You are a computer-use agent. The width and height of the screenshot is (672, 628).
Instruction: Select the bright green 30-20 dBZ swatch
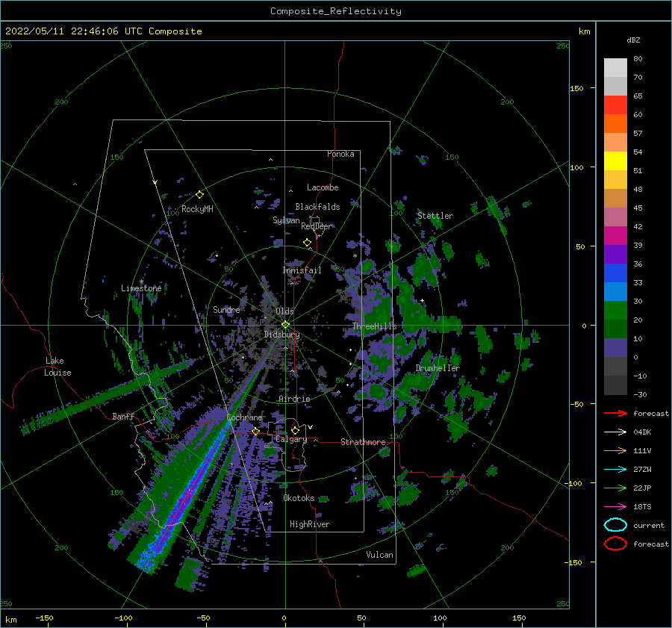(x=615, y=311)
